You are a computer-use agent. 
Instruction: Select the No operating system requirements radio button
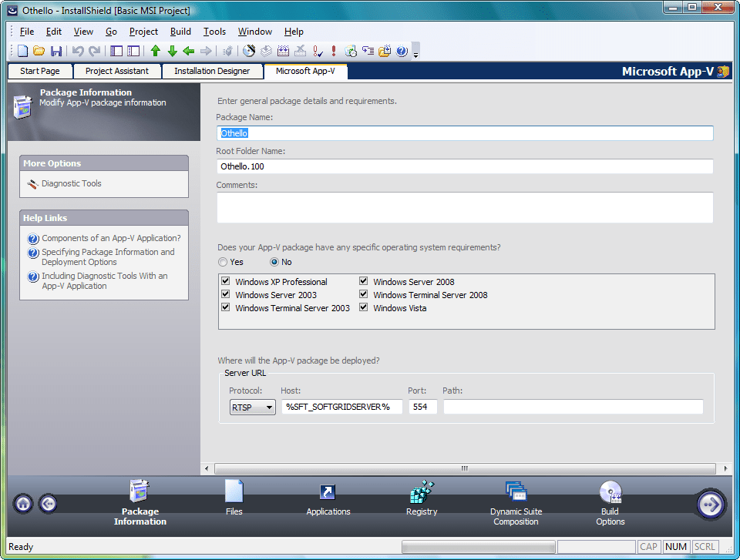tap(274, 262)
